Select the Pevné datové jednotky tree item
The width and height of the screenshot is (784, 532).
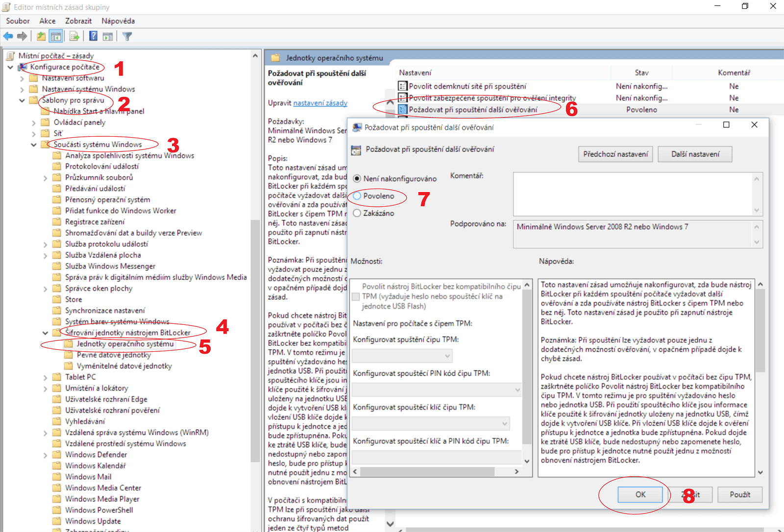click(114, 355)
